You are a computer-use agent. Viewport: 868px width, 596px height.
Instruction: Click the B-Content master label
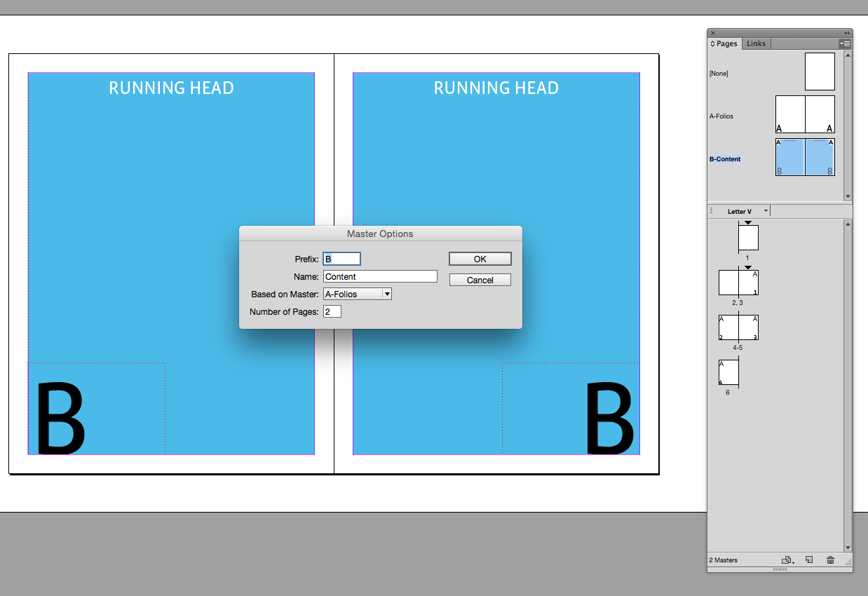coord(725,159)
